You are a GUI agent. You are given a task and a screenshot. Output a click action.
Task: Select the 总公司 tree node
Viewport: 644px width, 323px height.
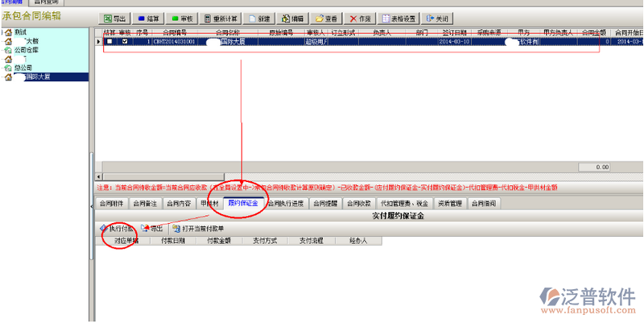pyautogui.click(x=23, y=68)
